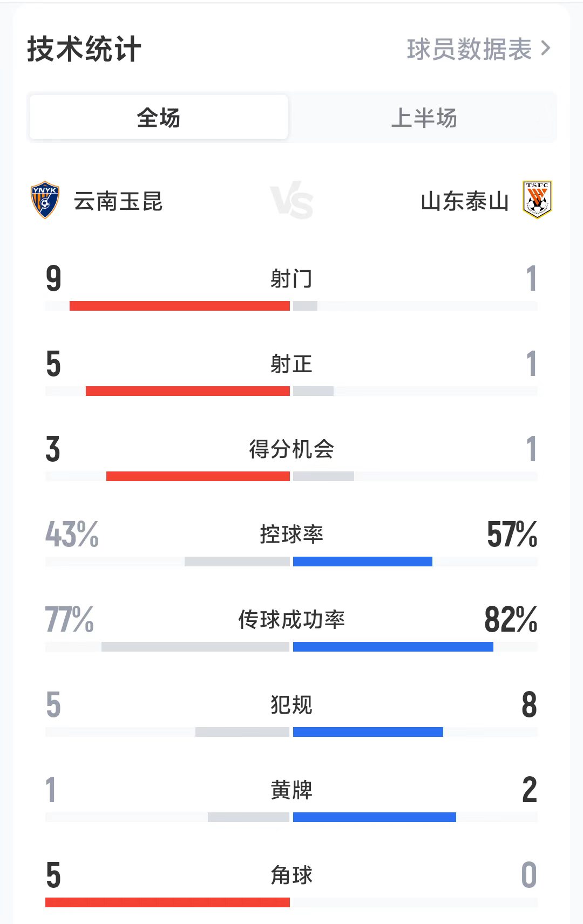Tap the 82% pass accuracy value
583x924 pixels.
[511, 619]
